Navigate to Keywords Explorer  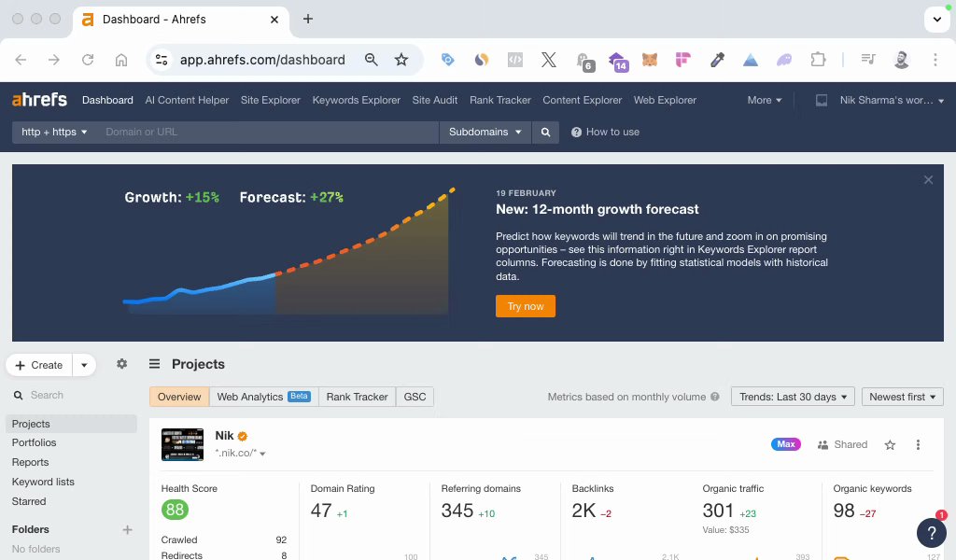(356, 100)
